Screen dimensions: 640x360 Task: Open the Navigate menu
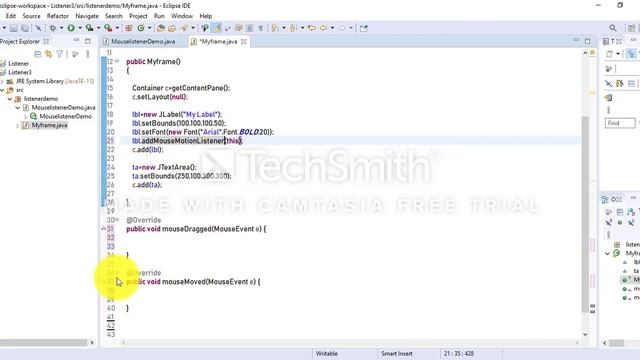87,16
